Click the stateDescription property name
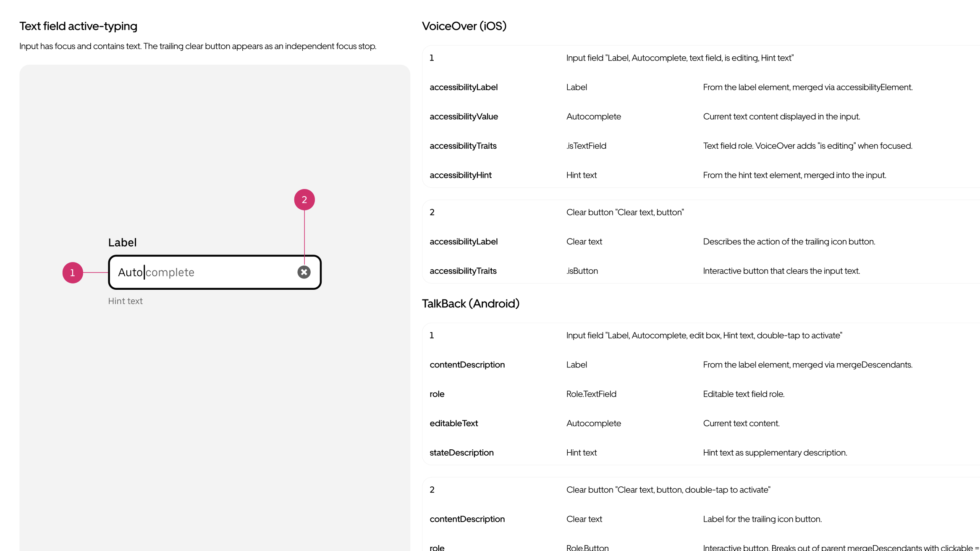The image size is (980, 551). click(x=461, y=453)
